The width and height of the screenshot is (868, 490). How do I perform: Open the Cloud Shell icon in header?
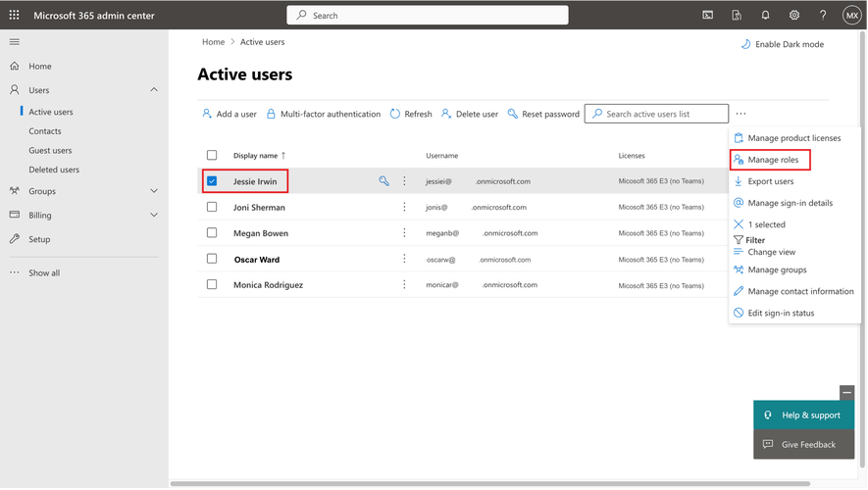coord(707,15)
